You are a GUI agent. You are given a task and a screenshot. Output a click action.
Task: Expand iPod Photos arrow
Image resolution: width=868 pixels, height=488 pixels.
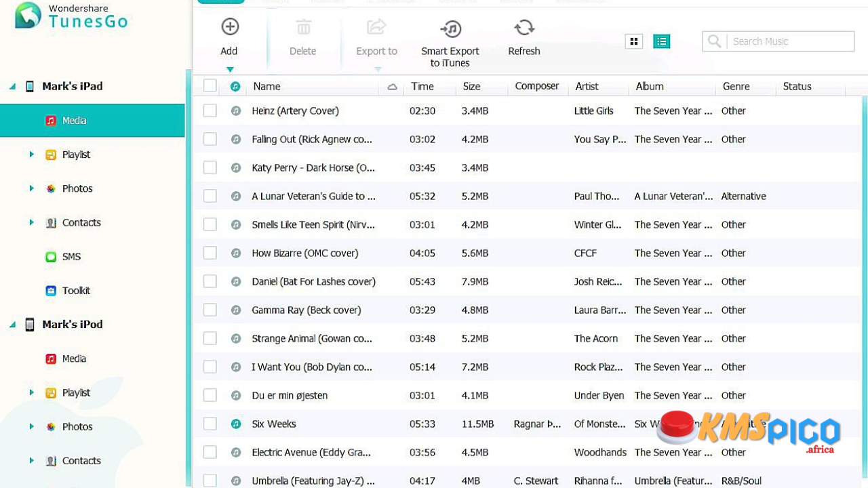coord(31,426)
